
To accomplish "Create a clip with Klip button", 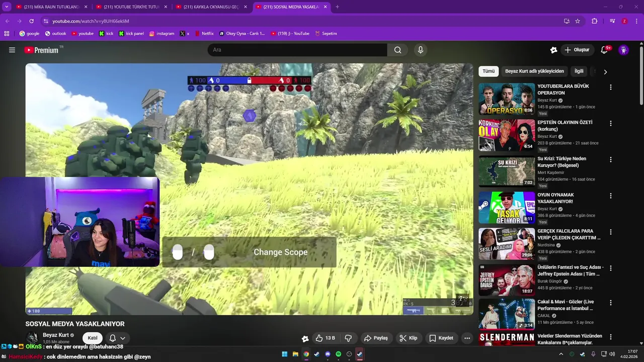I will point(409,338).
